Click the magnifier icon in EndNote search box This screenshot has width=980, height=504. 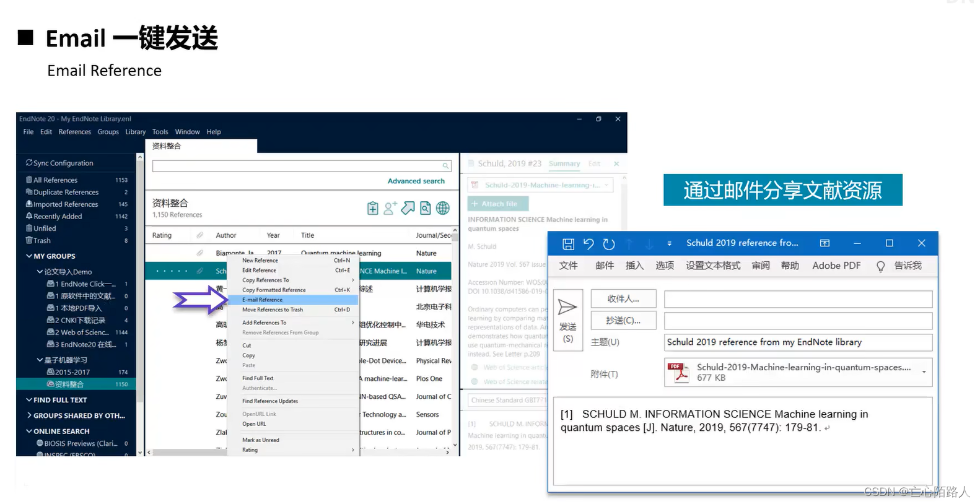[x=445, y=166]
